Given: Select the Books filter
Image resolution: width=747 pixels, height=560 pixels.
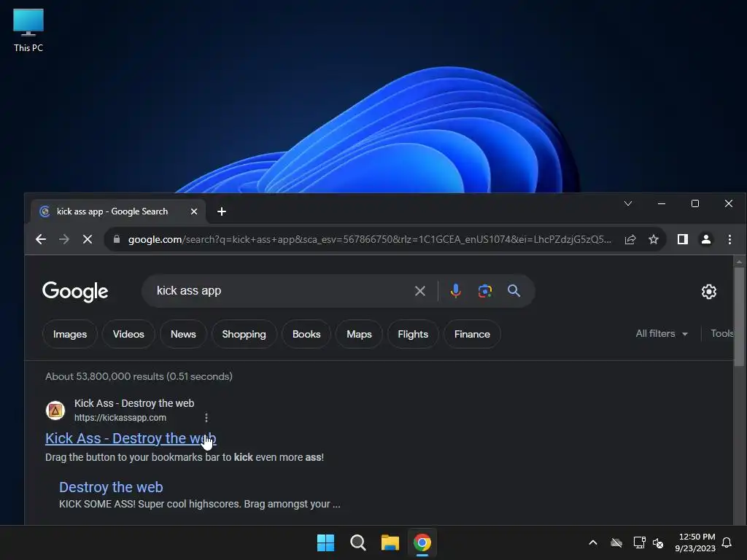Looking at the screenshot, I should coord(306,334).
